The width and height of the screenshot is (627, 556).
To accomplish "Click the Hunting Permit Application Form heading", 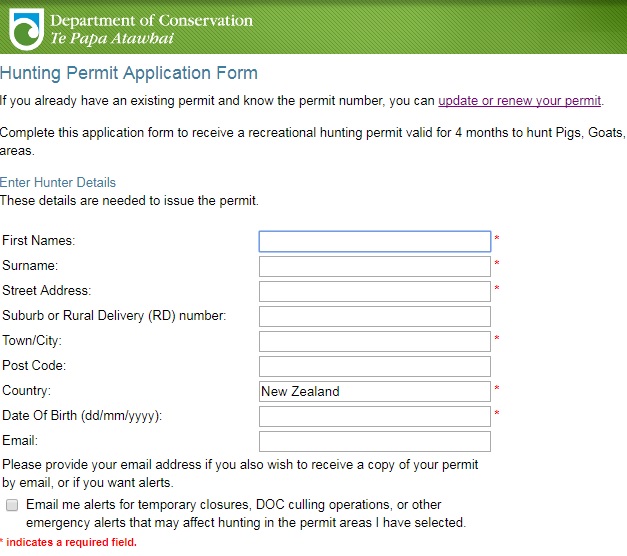I will (x=129, y=73).
